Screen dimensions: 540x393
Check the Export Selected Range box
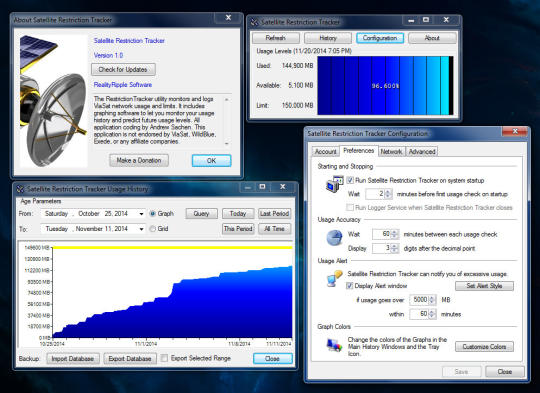165,358
